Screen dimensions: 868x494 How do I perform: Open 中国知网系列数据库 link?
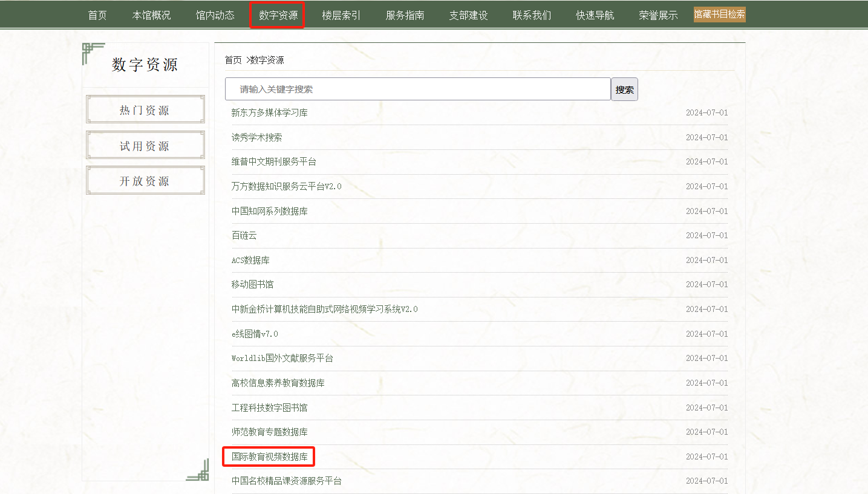pos(270,211)
